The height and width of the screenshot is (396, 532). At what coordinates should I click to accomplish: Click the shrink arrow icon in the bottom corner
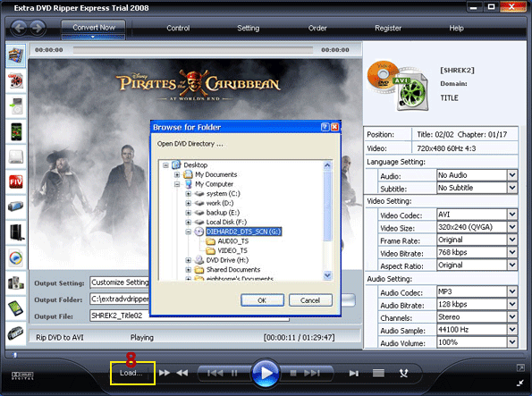point(520,383)
